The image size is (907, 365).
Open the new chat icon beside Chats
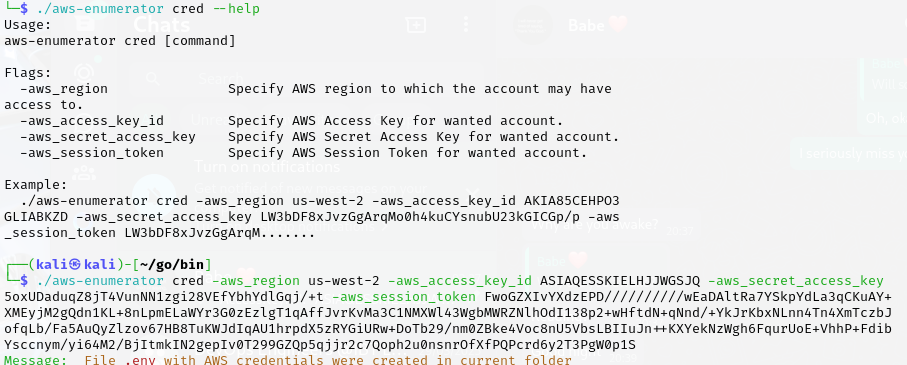pyautogui.click(x=415, y=24)
